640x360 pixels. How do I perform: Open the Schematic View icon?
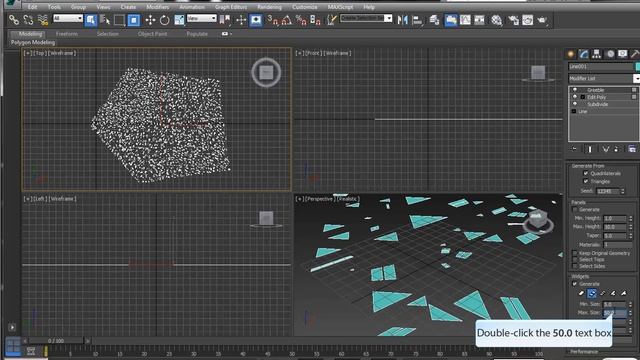pyautogui.click(x=479, y=20)
